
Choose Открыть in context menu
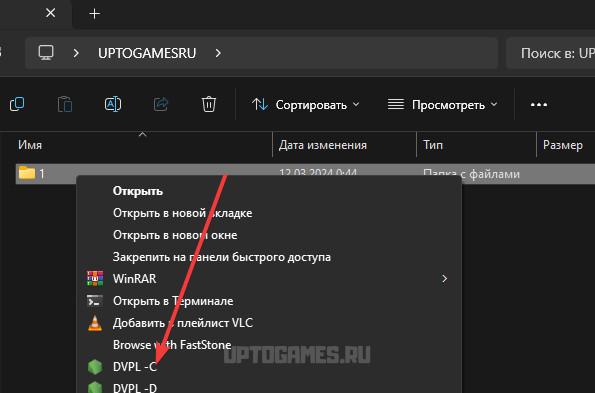[138, 191]
